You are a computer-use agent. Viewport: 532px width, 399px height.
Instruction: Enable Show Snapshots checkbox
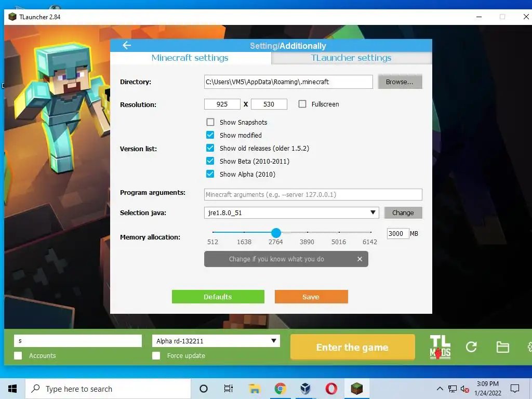tap(210, 122)
